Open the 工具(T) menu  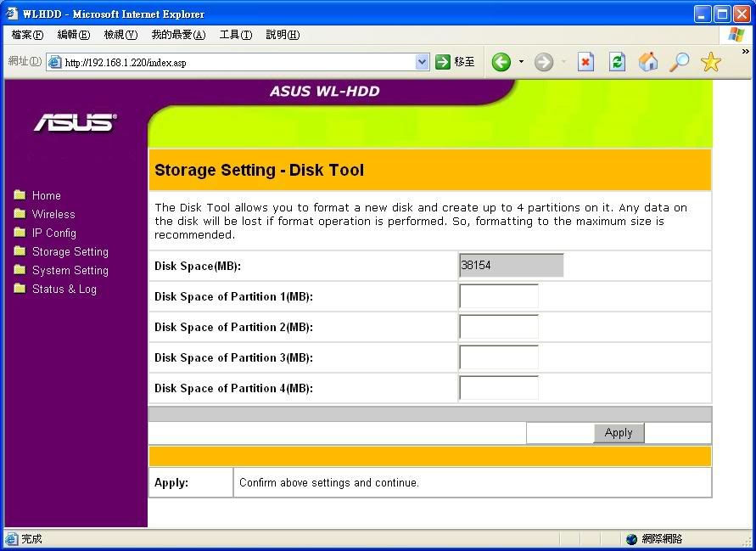click(x=236, y=35)
